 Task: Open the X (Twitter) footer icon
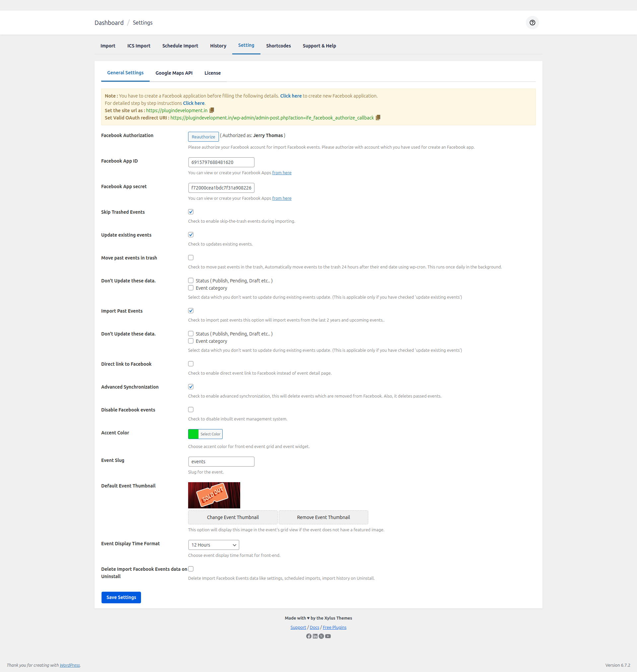tap(321, 636)
